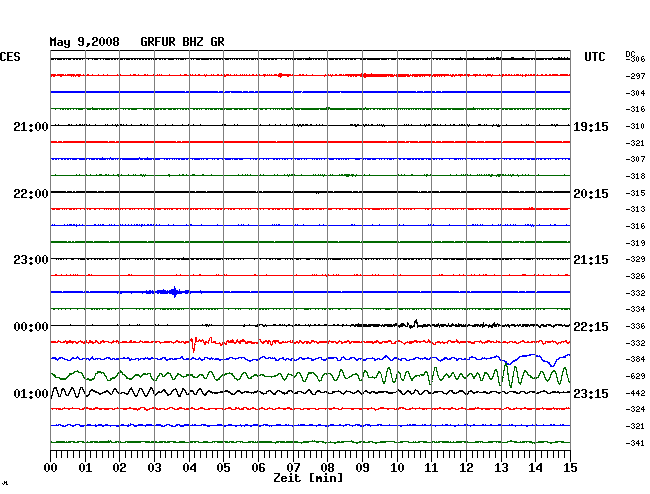Click the UTC time label "19:15"
Viewport: 650px width, 494px height.
[591, 127]
